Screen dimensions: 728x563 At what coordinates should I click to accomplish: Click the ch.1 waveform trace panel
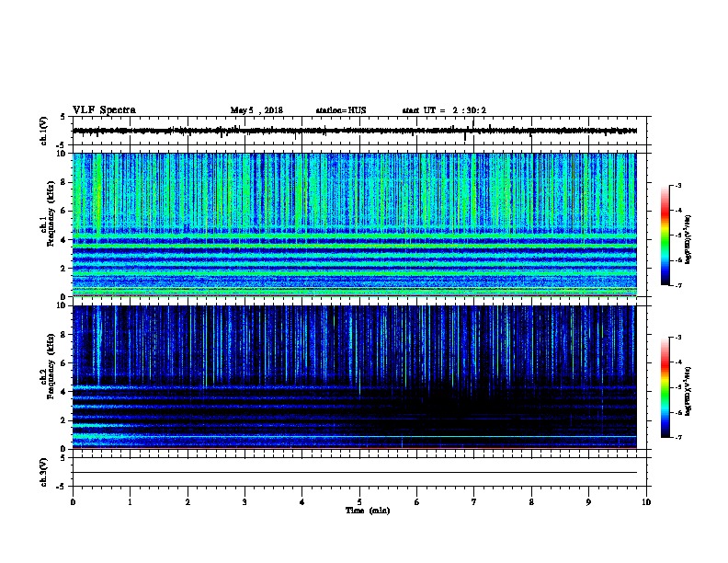click(x=359, y=131)
